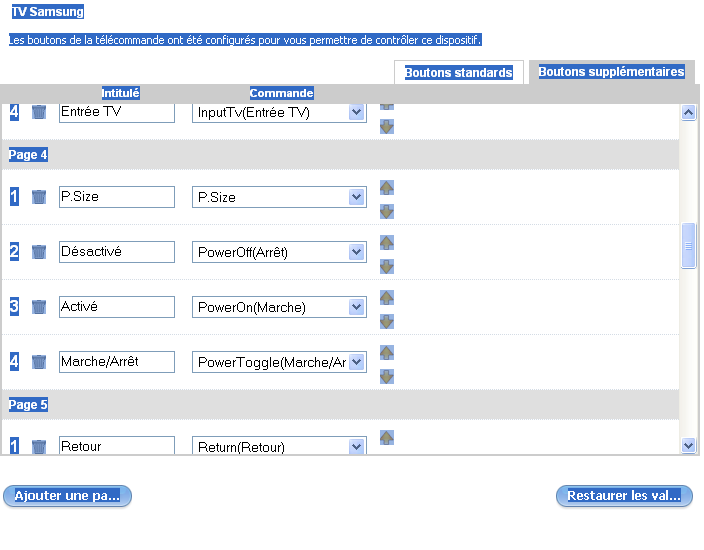This screenshot has height=550, width=704.
Task: Click trash icon for Désactivé row
Action: pyautogui.click(x=39, y=252)
